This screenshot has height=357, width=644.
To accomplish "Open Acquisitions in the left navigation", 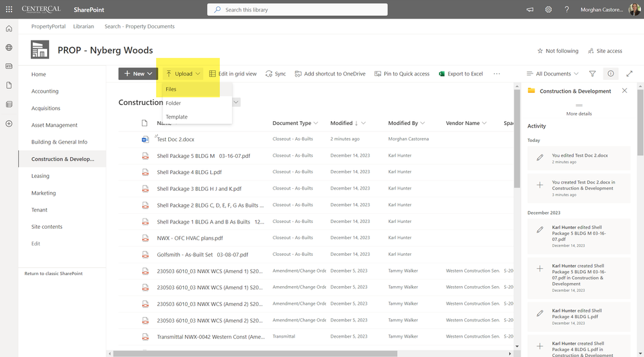I will [46, 108].
